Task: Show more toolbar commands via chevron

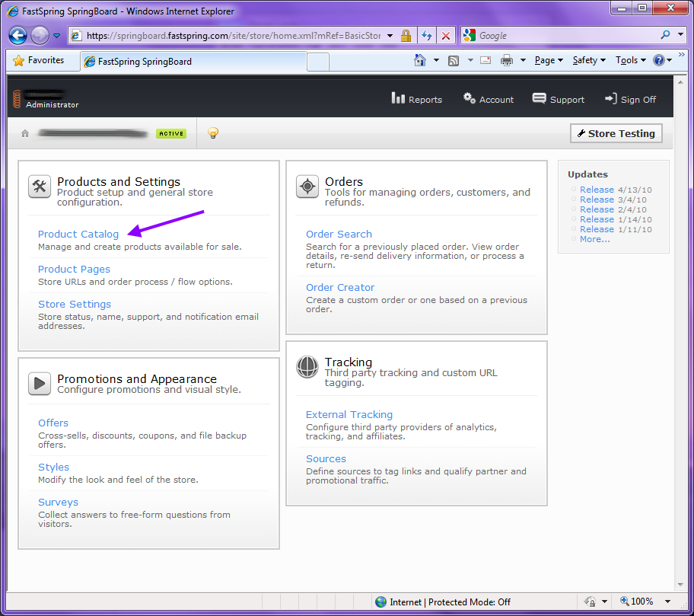Action: click(x=682, y=55)
